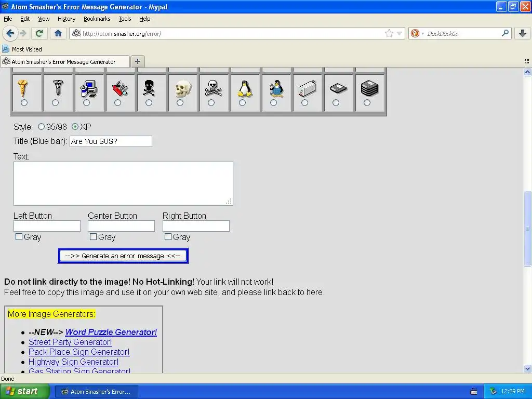
Task: Click the white skull and crossbones icon
Action: click(x=214, y=88)
